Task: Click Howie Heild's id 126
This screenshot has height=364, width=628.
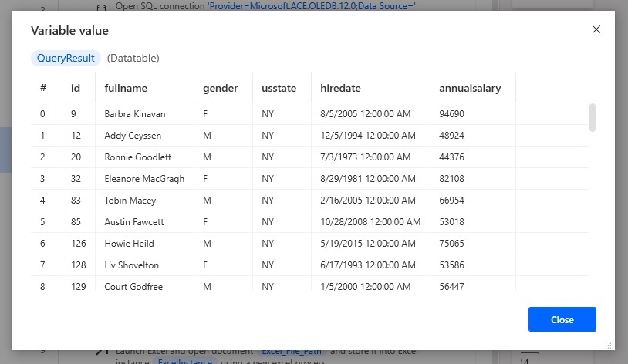Action: pos(79,244)
